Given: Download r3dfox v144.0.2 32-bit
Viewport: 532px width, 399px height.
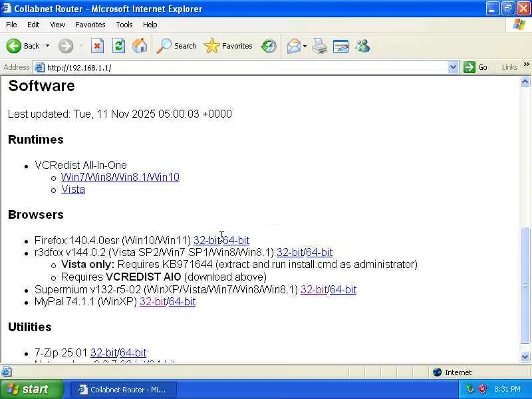Looking at the screenshot, I should click(290, 253).
